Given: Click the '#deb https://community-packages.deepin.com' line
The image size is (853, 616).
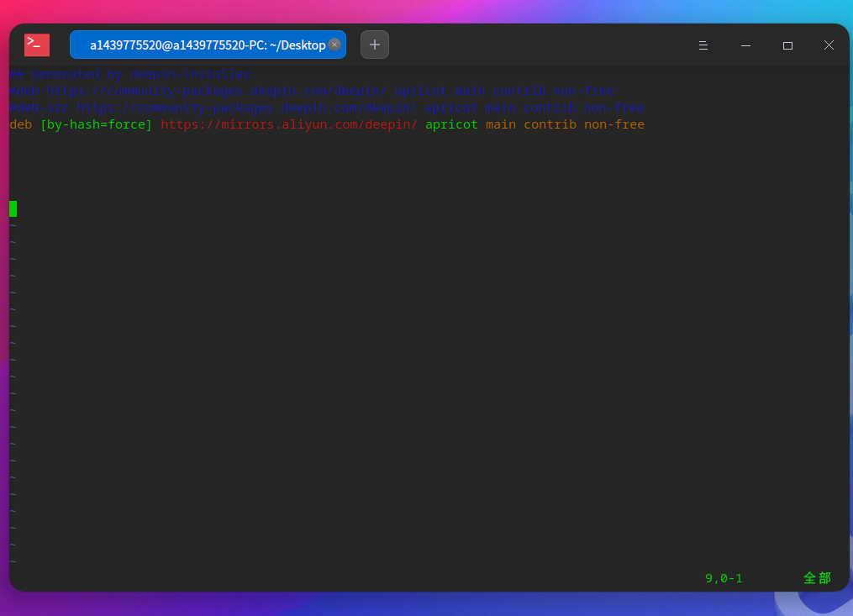Looking at the screenshot, I should pyautogui.click(x=312, y=91).
